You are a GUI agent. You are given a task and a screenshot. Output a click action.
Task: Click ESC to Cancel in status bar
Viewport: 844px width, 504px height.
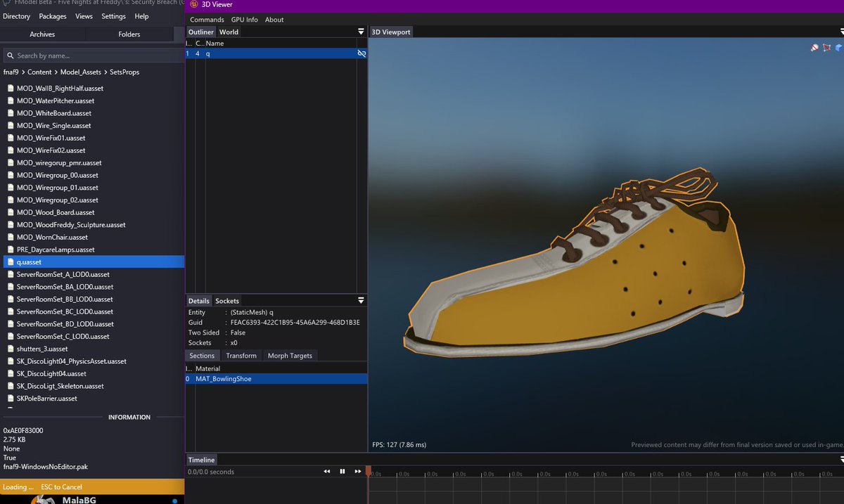click(x=61, y=486)
